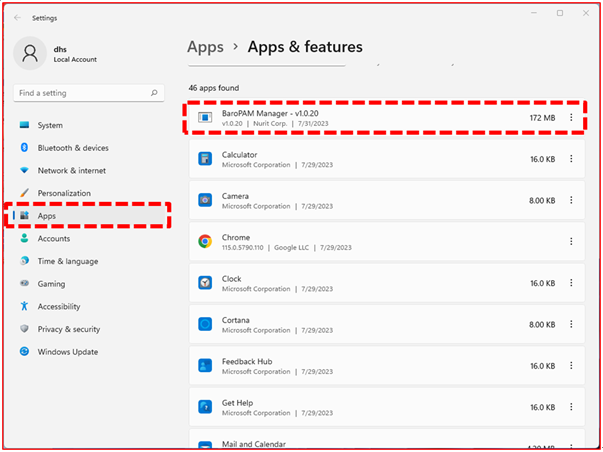This screenshot has height=452, width=603.
Task: Click the dhs user avatar picture
Action: pos(30,53)
